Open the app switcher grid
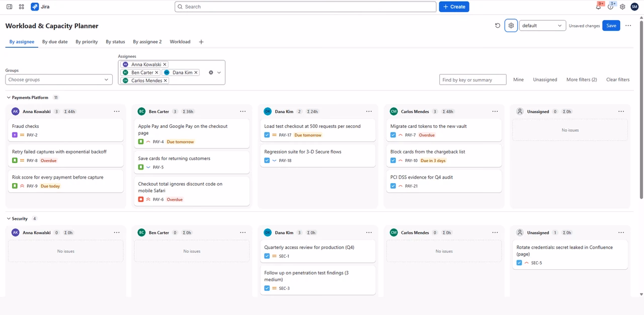Screen dimensions: 644x315 (x=21, y=7)
